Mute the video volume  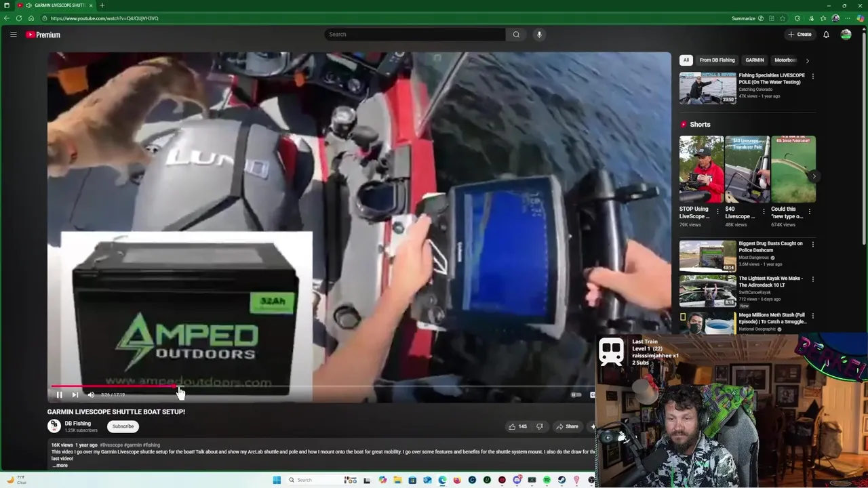92,394
